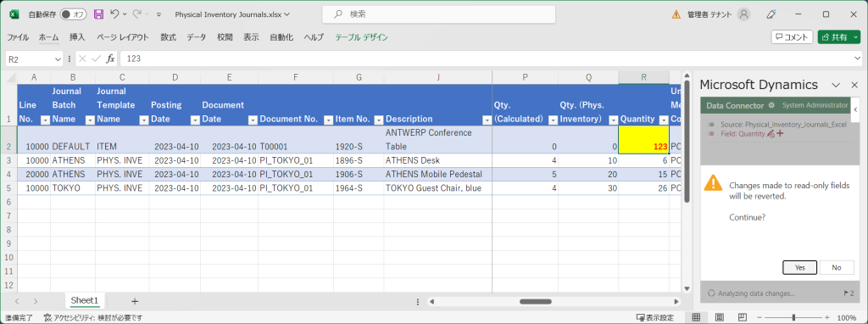
Task: Open the Undo history dropdown arrow
Action: pyautogui.click(x=124, y=15)
